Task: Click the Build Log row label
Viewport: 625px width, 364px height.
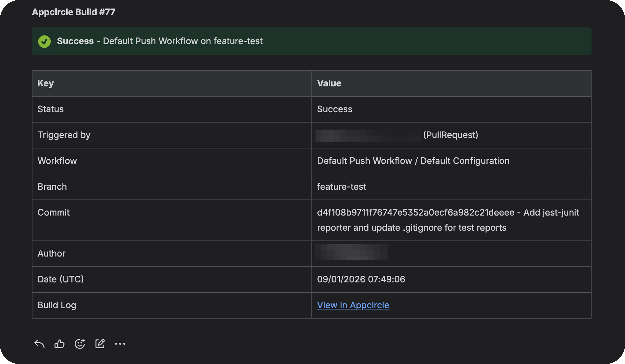Action: point(57,305)
